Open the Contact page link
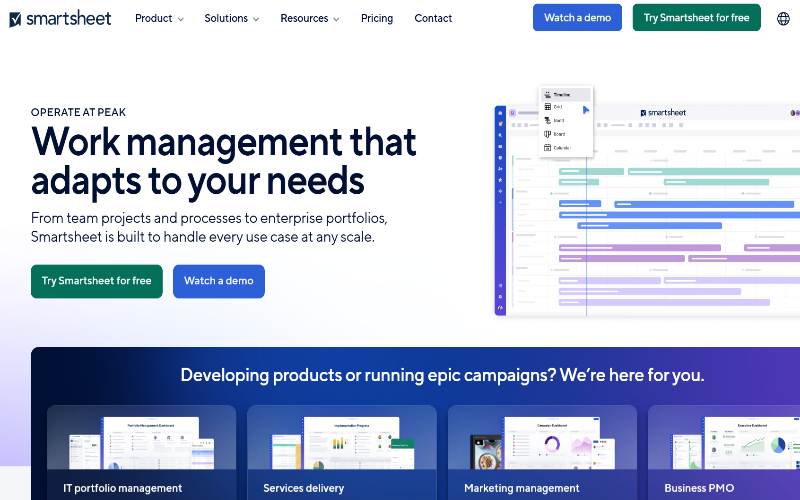This screenshot has height=500, width=800. click(x=433, y=18)
